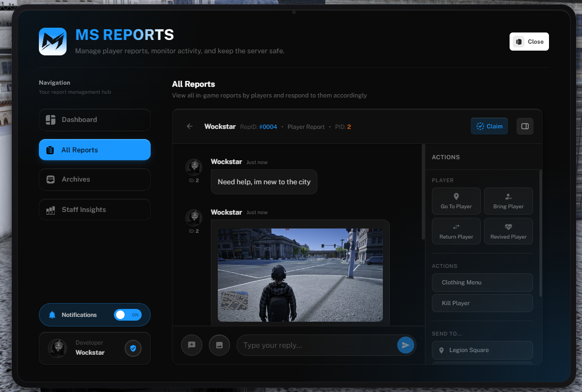
Task: Toggle the Notifications switch off
Action: tap(128, 315)
